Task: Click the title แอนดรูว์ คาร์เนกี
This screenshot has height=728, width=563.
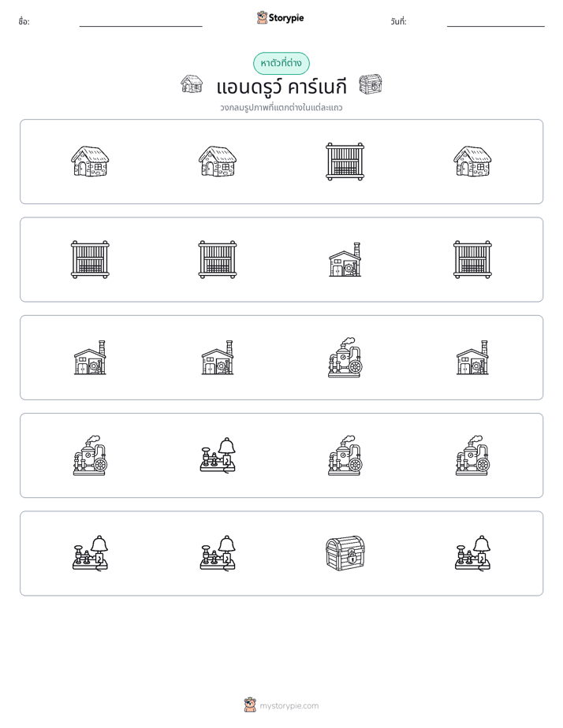Action: 281,87
